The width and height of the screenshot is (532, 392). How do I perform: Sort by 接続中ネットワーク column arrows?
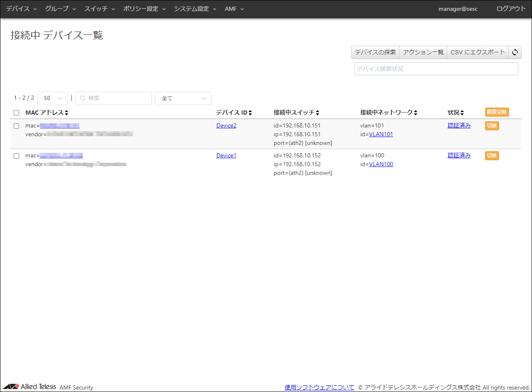416,113
